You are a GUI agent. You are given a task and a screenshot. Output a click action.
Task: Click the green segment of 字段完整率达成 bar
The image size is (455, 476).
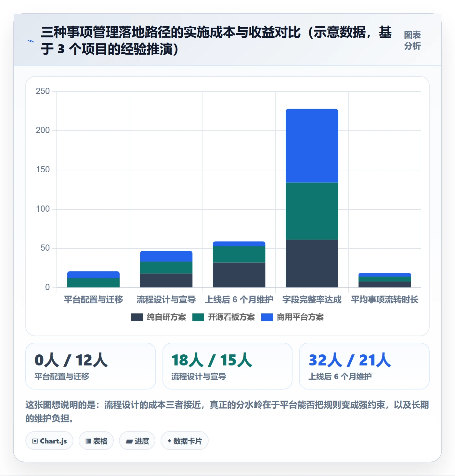click(x=312, y=211)
